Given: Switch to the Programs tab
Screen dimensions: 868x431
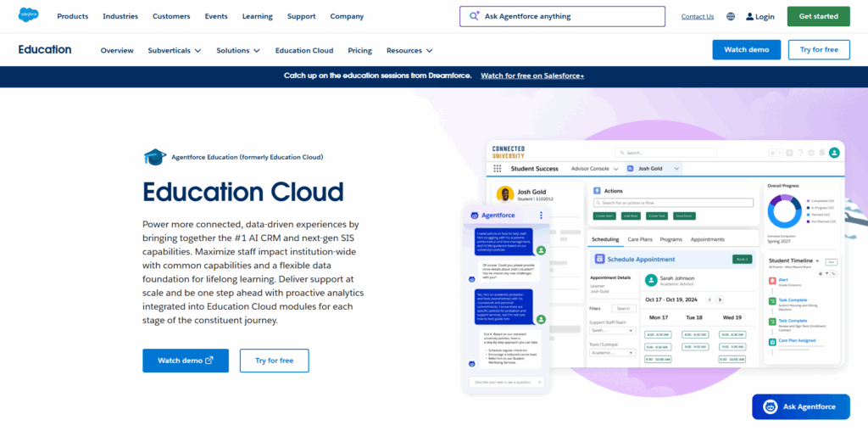Looking at the screenshot, I should pyautogui.click(x=671, y=239).
